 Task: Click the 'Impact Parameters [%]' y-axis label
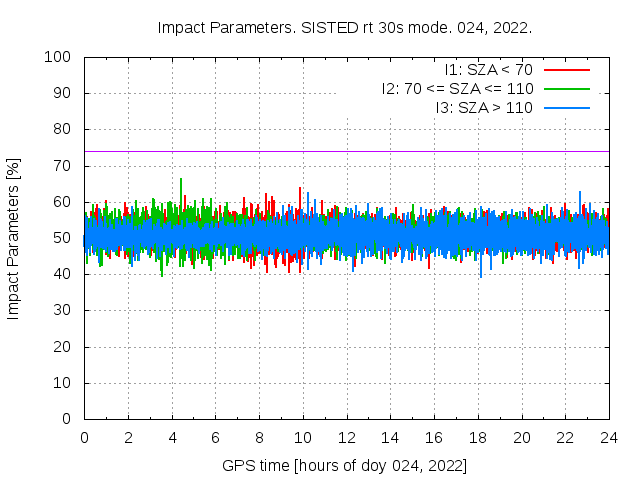[x=14, y=238]
